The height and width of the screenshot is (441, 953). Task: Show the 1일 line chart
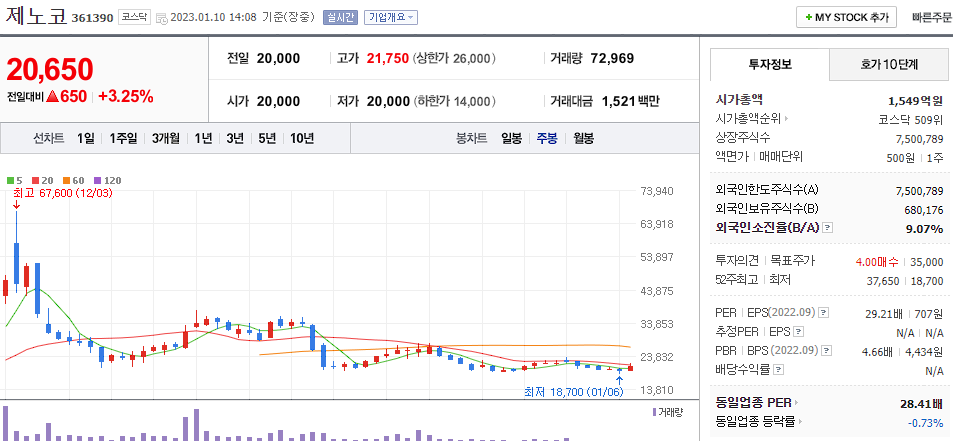click(x=86, y=138)
